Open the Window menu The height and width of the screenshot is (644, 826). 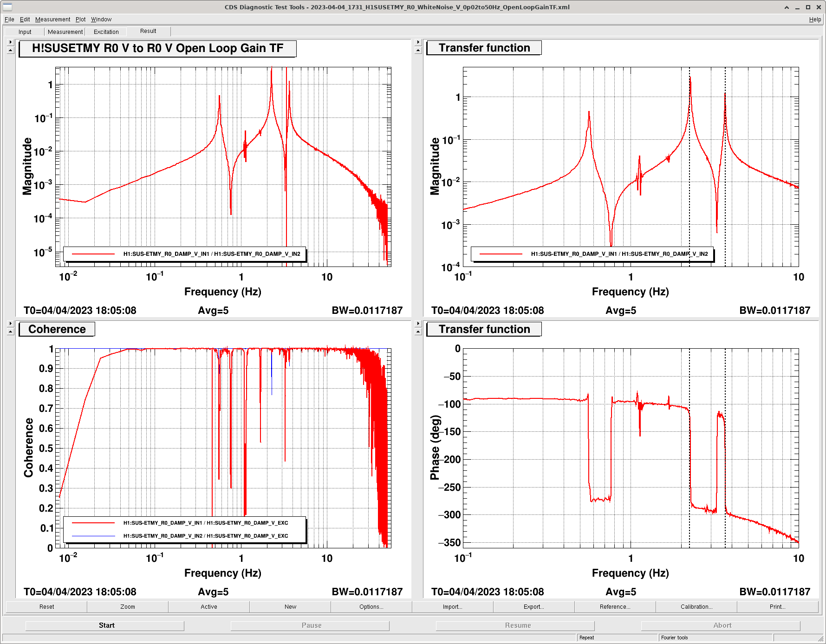pyautogui.click(x=101, y=19)
